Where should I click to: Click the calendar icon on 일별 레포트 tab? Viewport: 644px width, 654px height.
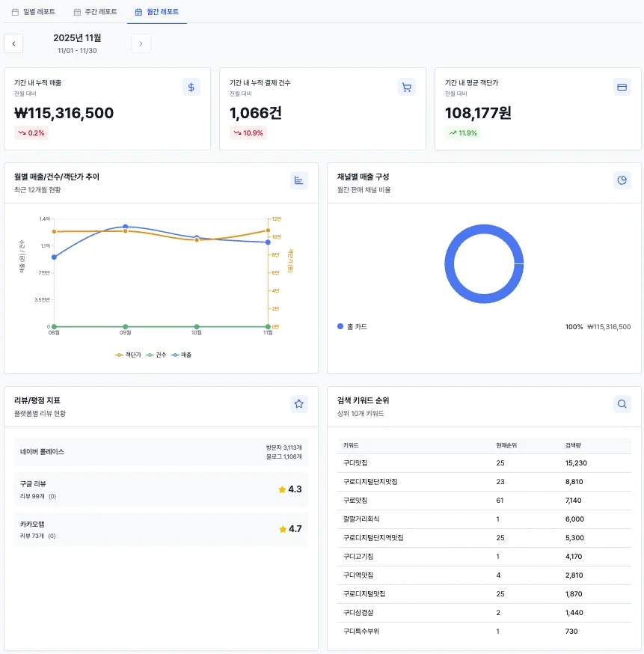[x=15, y=12]
